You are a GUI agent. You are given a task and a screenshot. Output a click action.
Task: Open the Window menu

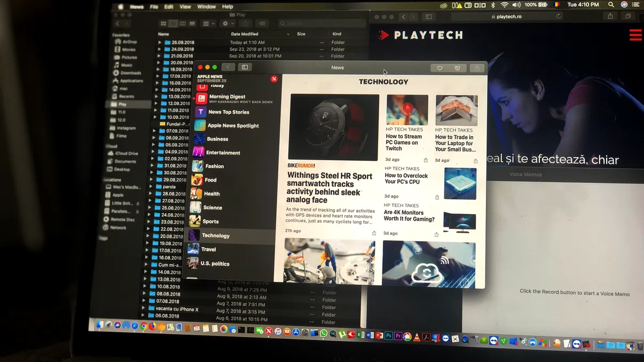coord(207,7)
